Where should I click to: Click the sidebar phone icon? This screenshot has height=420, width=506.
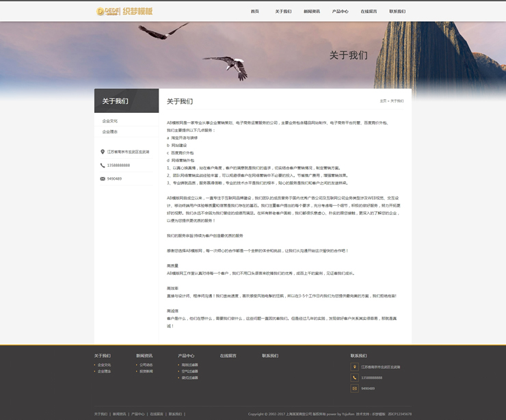[103, 166]
